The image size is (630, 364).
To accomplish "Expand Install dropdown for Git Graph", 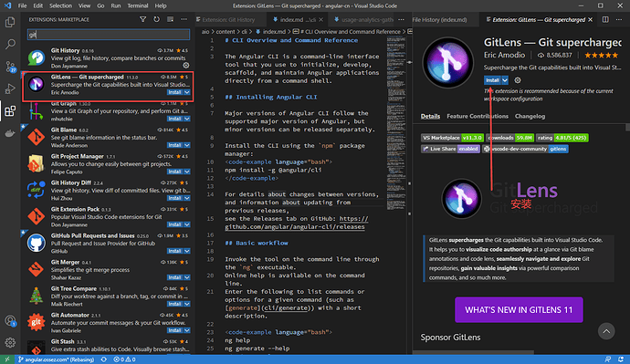I will pos(187,119).
